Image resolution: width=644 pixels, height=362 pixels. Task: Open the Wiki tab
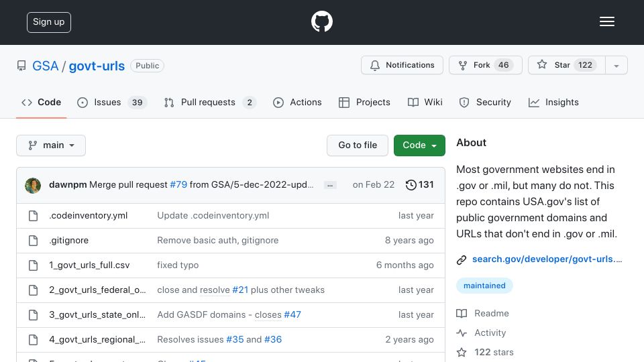point(425,103)
